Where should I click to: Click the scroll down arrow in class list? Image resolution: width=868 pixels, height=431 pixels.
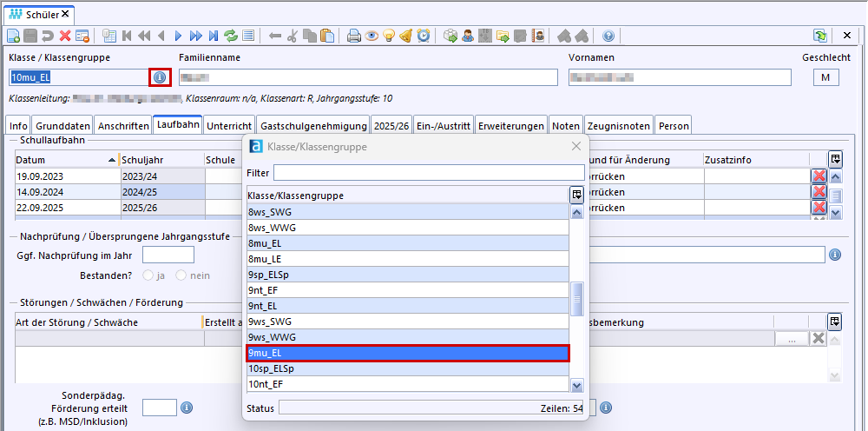coord(576,385)
